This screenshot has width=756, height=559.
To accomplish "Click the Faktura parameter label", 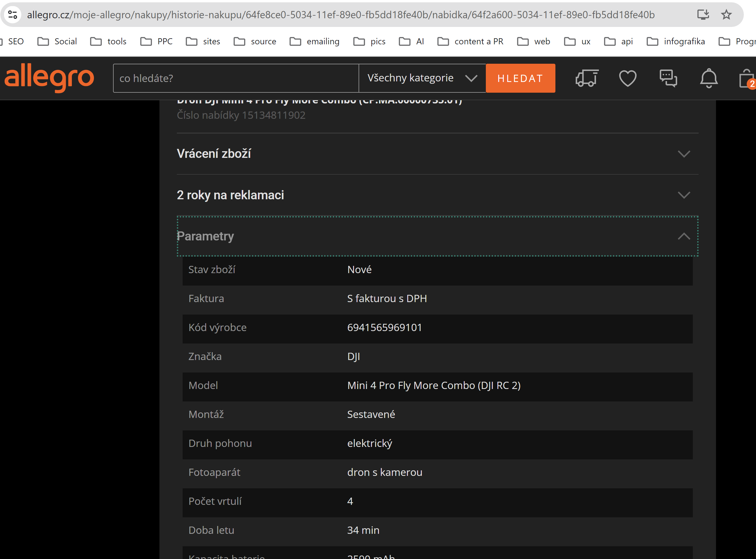I will coord(206,298).
